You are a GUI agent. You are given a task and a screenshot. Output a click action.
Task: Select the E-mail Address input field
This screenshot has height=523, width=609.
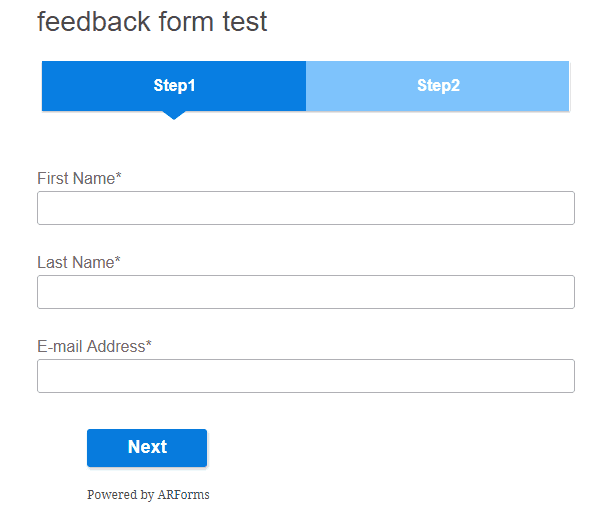[x=305, y=376]
